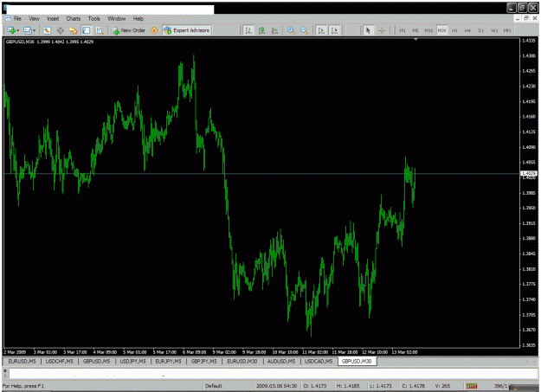Switch to bar chart display
The height and width of the screenshot is (392, 541).
(248, 30)
